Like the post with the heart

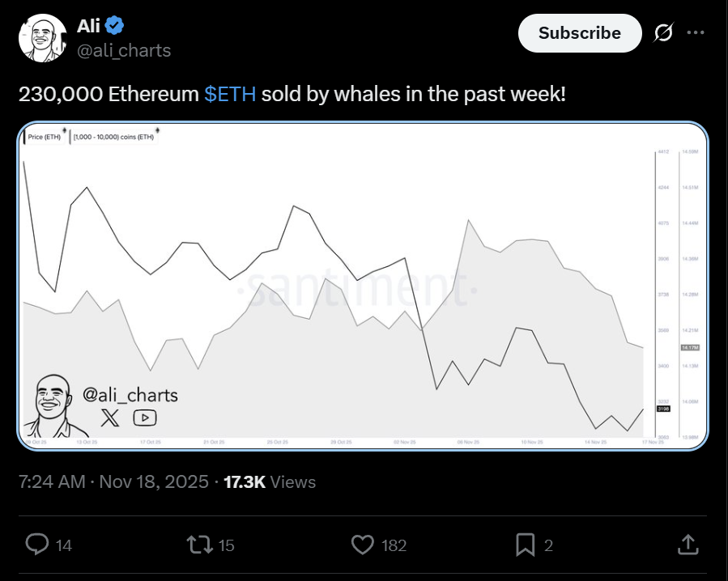pos(363,545)
